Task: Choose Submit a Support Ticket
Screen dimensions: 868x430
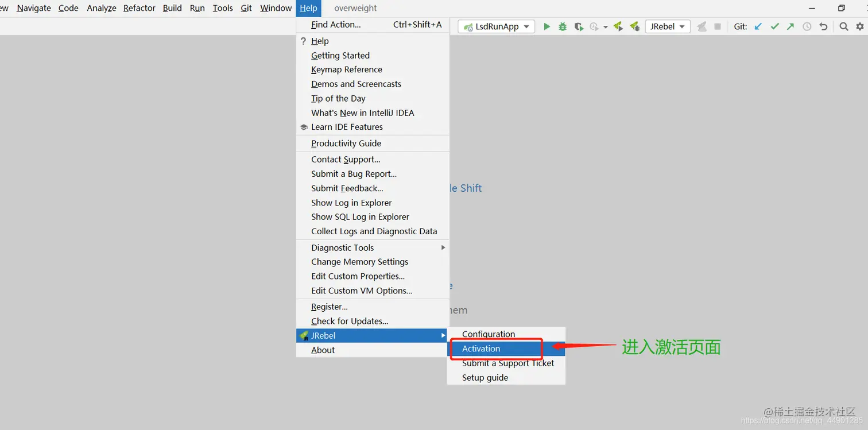Action: [506, 363]
